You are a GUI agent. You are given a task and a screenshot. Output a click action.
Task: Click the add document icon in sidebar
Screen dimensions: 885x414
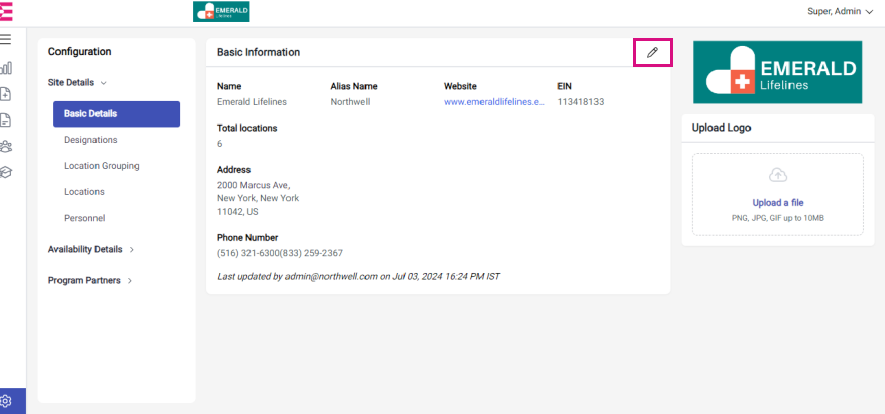pyautogui.click(x=6, y=94)
